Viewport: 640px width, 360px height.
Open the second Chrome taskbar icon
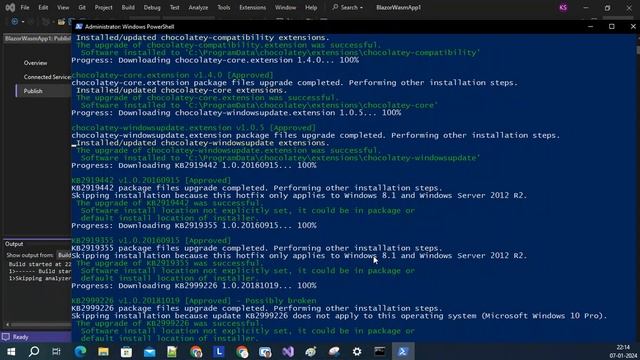pyautogui.click(x=242, y=351)
